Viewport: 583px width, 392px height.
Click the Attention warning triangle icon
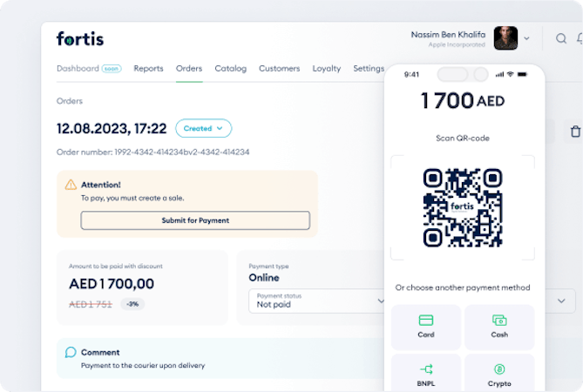coord(71,185)
